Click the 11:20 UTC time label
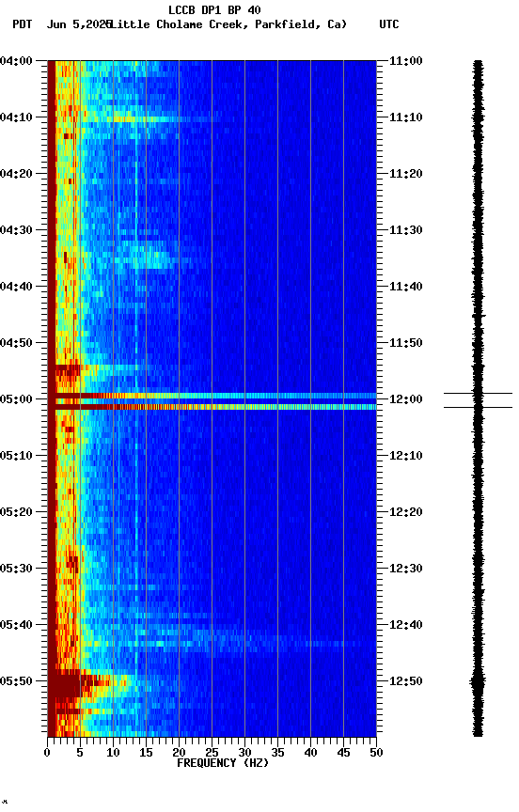Viewport: 519px width, 812px height. [406, 174]
